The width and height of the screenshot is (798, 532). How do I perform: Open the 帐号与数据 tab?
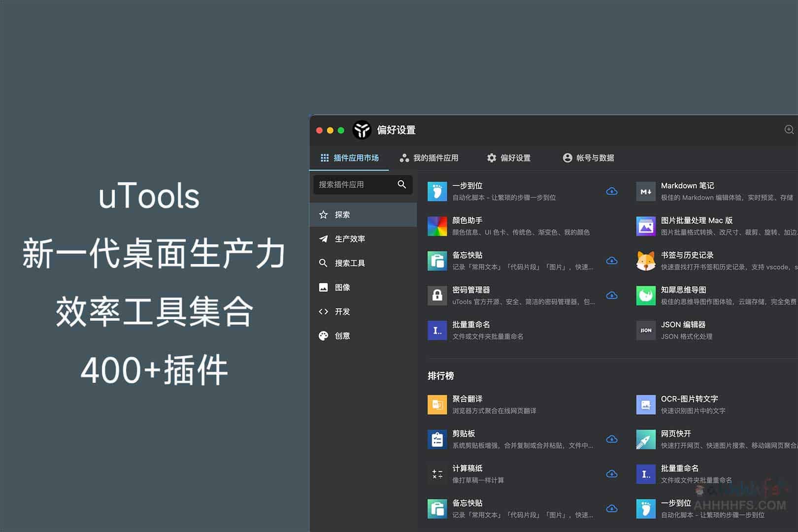tap(589, 158)
